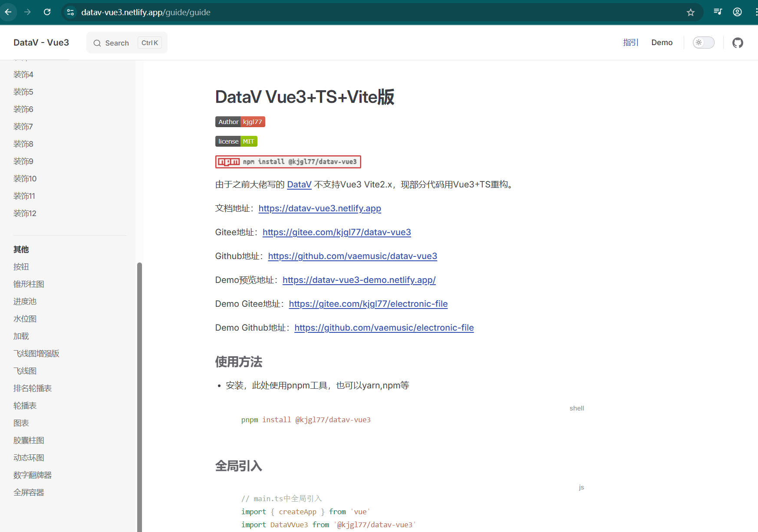Open 按钮 in the sidebar
Screen dimensions: 758x532
(21, 267)
